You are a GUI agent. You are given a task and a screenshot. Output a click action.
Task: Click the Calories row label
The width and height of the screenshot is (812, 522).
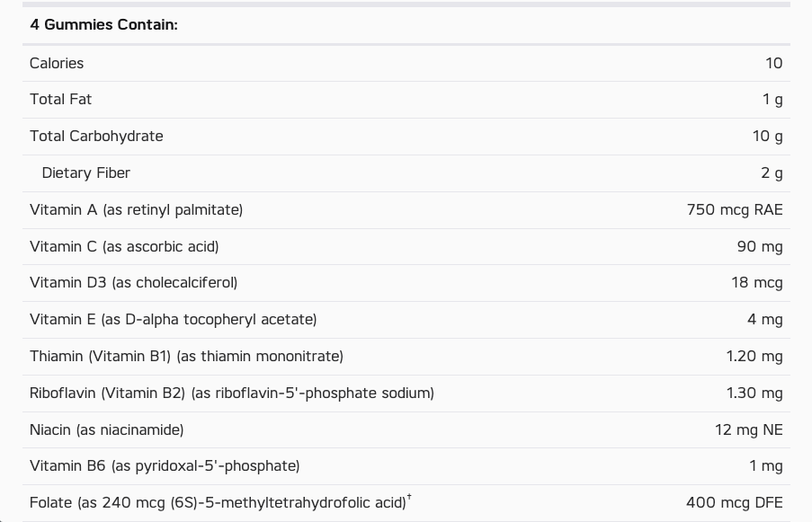[x=57, y=63]
